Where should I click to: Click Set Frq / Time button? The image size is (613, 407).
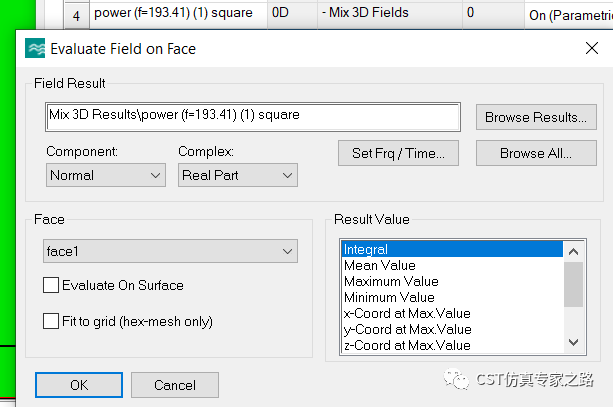click(398, 153)
